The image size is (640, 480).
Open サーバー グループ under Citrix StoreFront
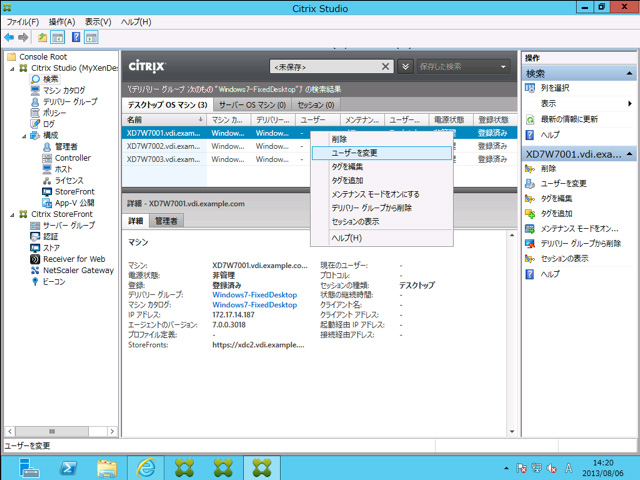point(69,225)
